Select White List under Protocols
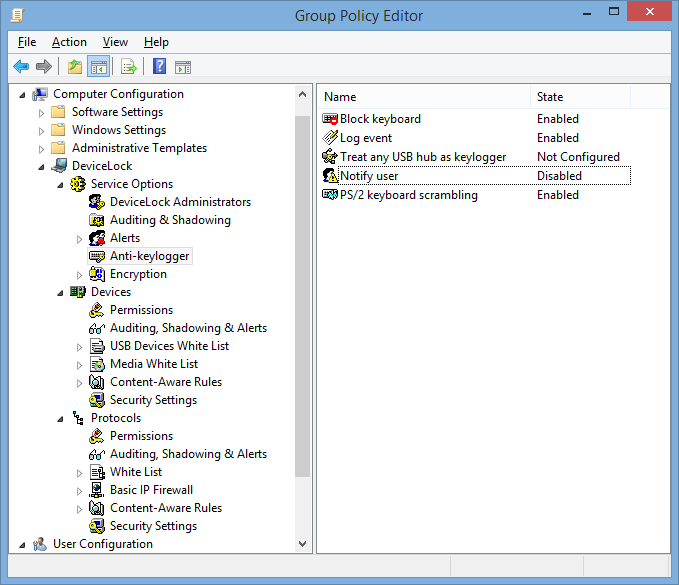 pyautogui.click(x=136, y=472)
